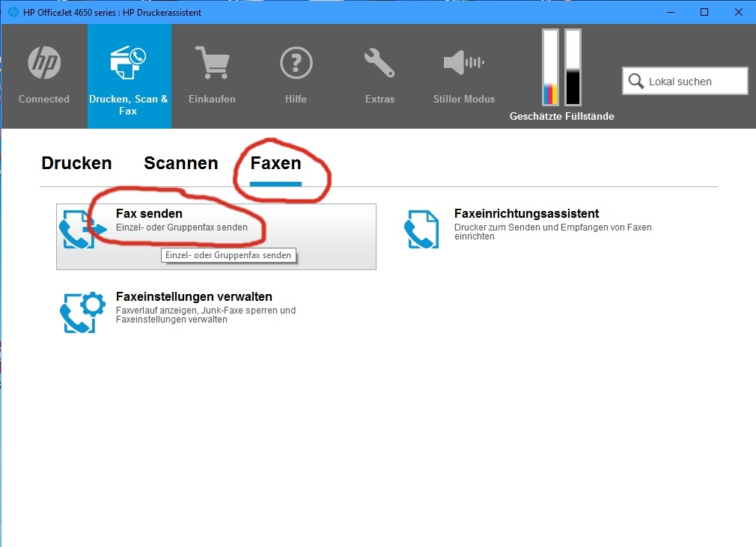Open Extras via the wrench icon
This screenshot has width=756, height=547.
tap(379, 64)
